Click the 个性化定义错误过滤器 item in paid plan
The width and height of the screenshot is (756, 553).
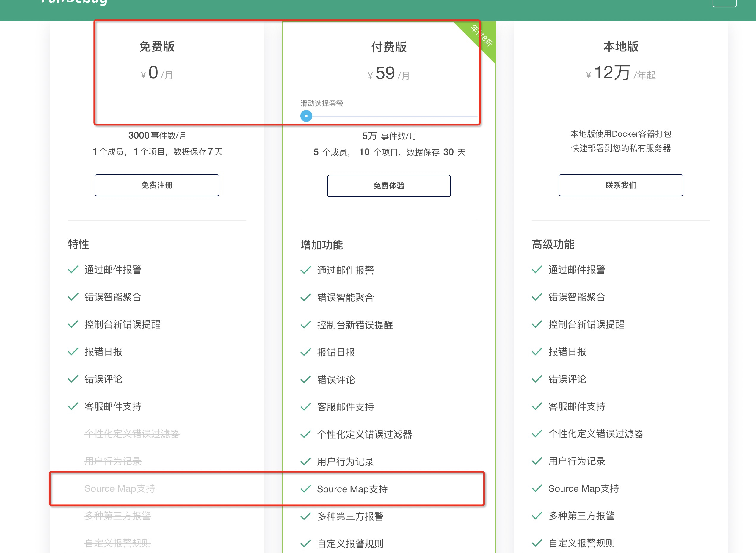(x=364, y=434)
